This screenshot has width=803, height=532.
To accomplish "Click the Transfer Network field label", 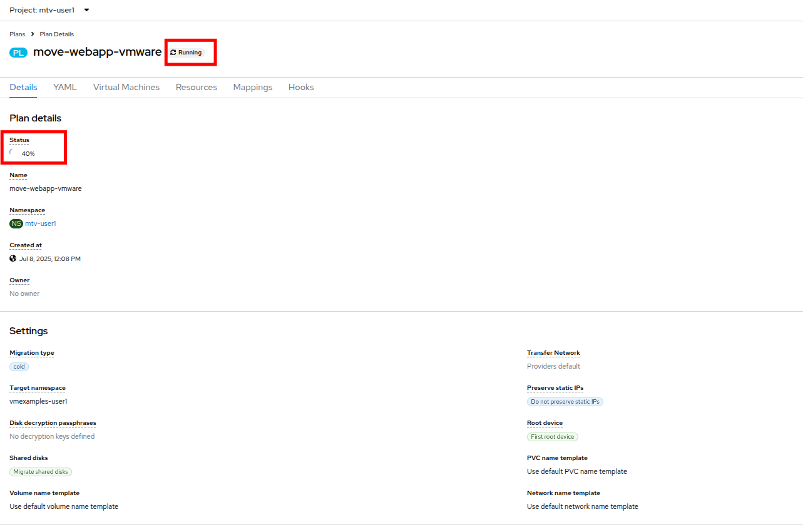I will [x=553, y=353].
